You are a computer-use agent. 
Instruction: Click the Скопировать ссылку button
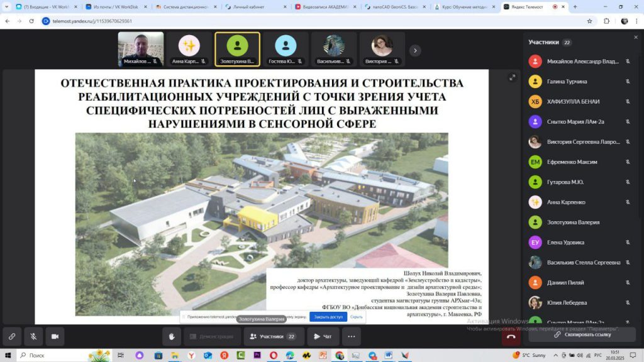tap(582, 334)
